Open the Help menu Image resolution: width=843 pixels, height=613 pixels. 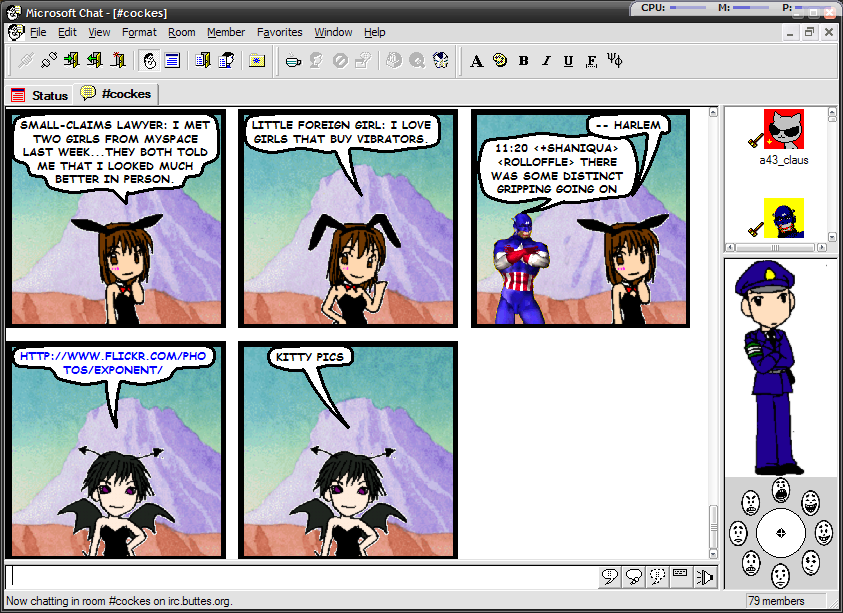tap(375, 32)
